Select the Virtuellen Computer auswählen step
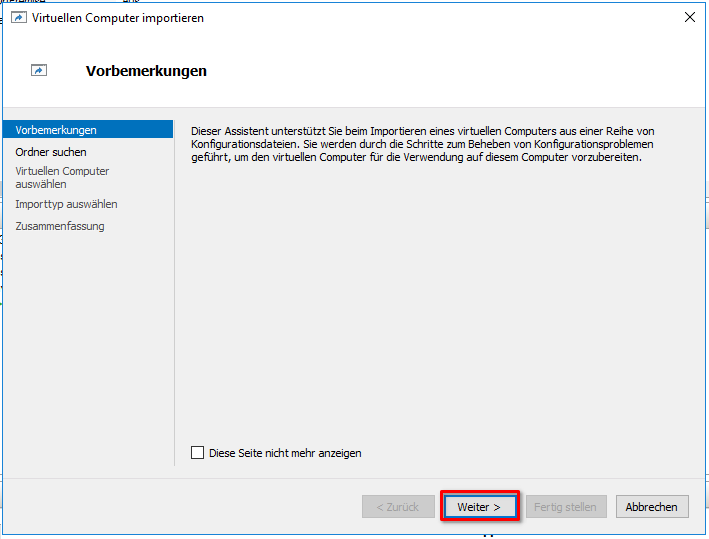The height and width of the screenshot is (539, 709). click(x=62, y=177)
